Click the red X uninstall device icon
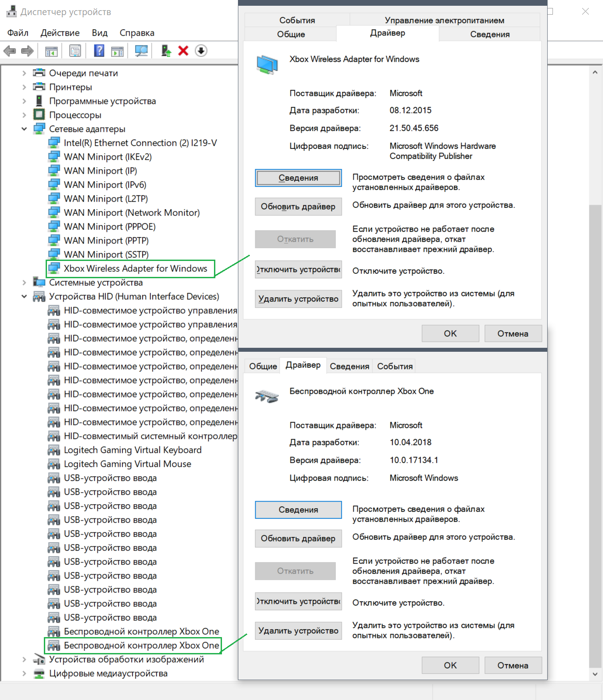Viewport: 603px width, 700px height. click(183, 51)
